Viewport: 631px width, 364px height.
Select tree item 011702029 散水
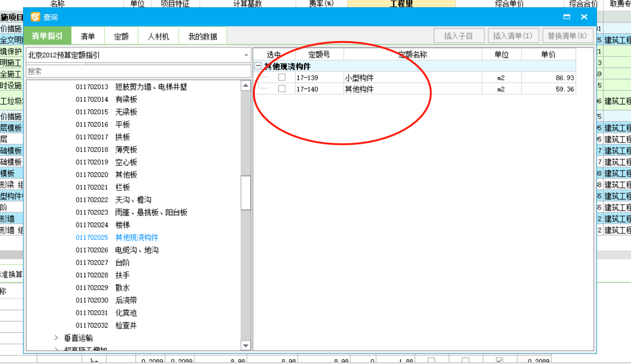click(103, 287)
